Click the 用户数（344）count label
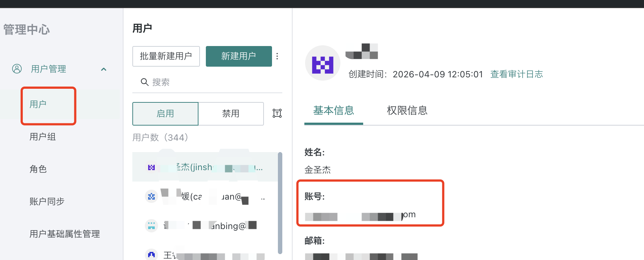Image resolution: width=644 pixels, height=260 pixels. pos(160,138)
